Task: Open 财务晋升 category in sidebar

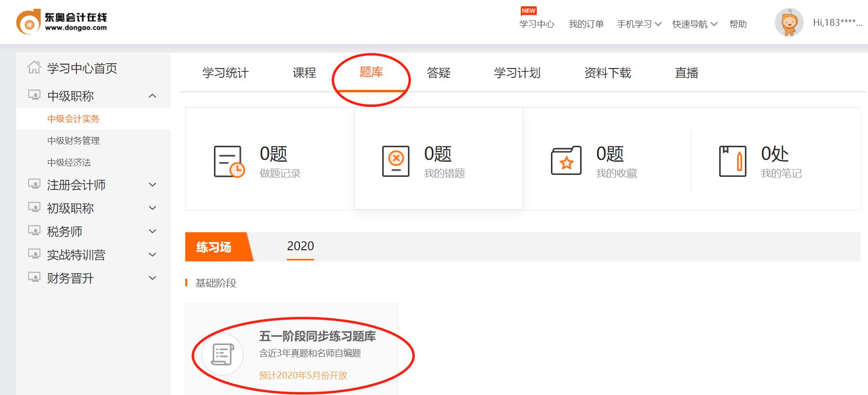Action: coord(71,278)
